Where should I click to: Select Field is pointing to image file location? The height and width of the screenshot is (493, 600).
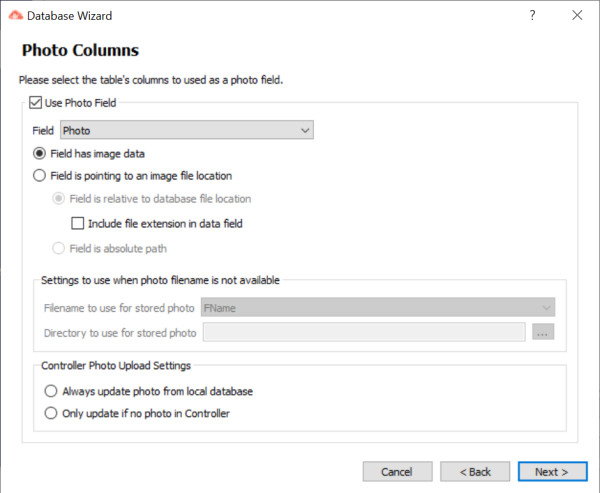(39, 176)
